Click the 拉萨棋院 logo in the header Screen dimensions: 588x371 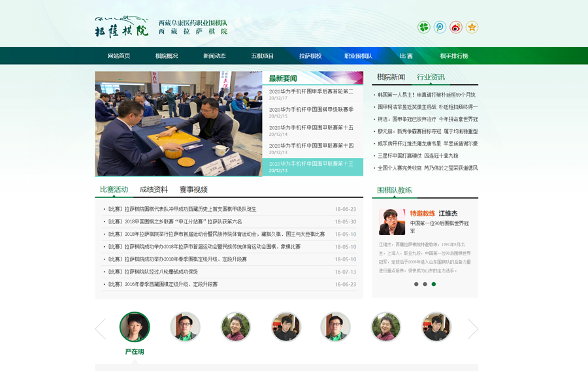[122, 26]
